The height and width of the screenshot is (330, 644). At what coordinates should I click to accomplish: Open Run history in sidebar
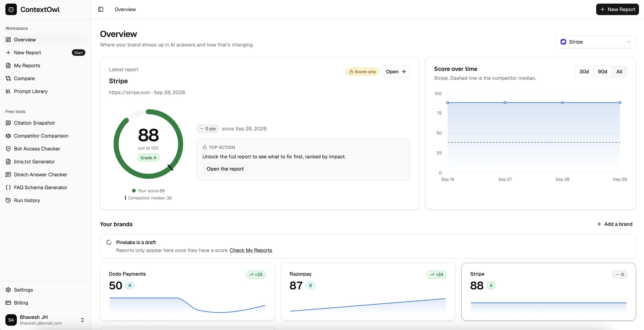[45, 200]
